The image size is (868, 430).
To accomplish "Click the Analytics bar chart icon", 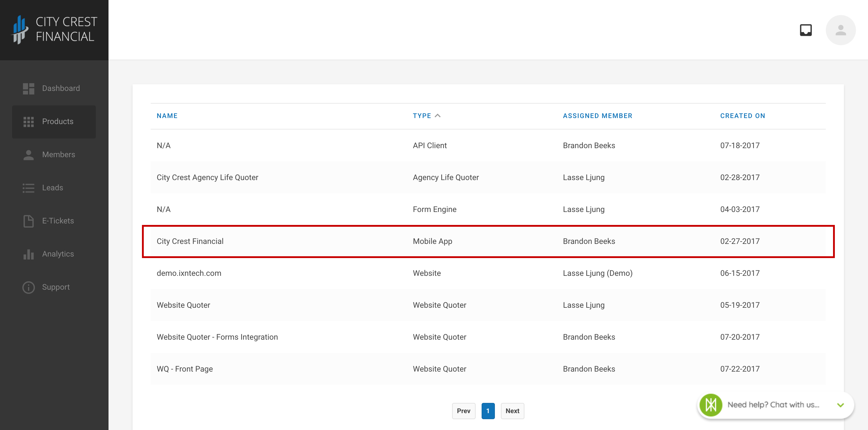I will [29, 254].
